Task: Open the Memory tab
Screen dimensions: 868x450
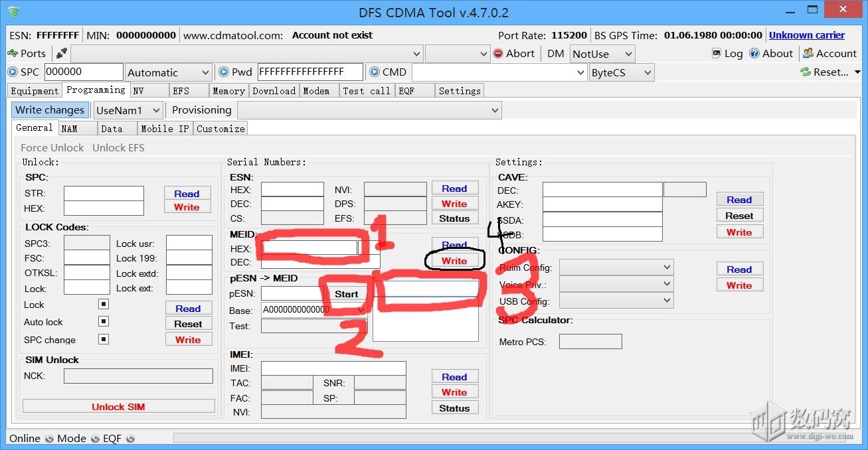Action: [229, 91]
